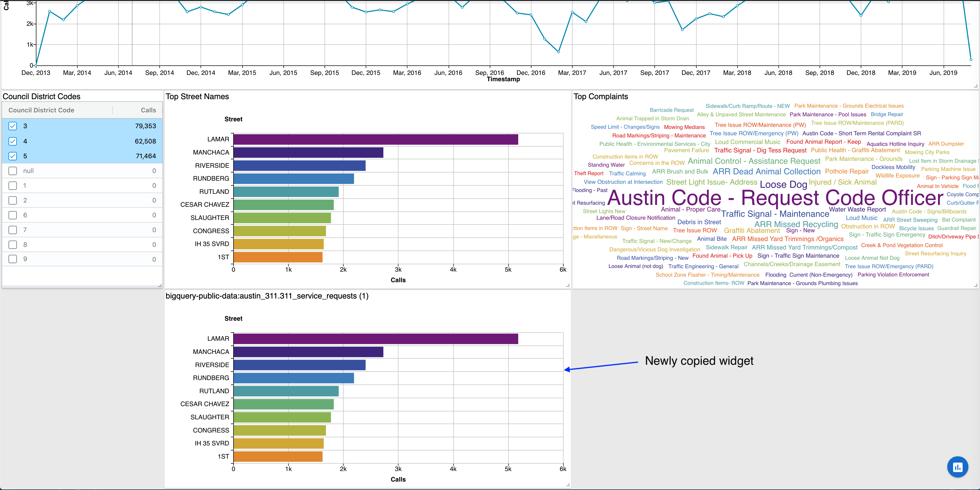The image size is (980, 490).
Task: Click the Calls value 71,464 for district 5
Action: tap(146, 156)
